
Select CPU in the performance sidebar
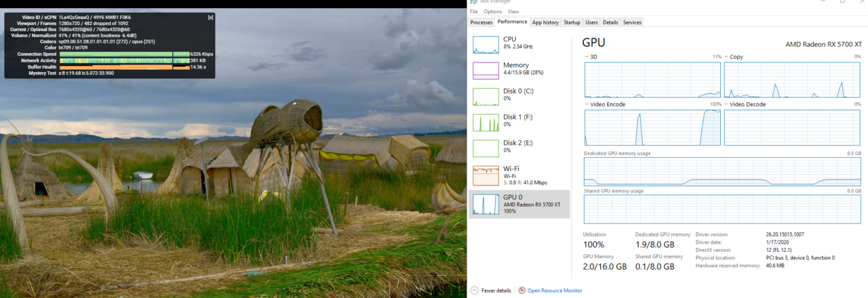point(519,45)
